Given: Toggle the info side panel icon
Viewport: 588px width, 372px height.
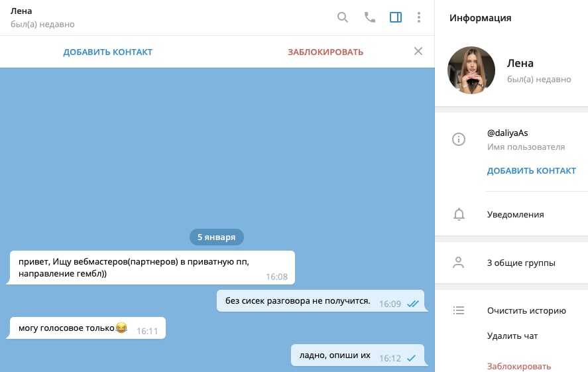Looking at the screenshot, I should [x=396, y=17].
